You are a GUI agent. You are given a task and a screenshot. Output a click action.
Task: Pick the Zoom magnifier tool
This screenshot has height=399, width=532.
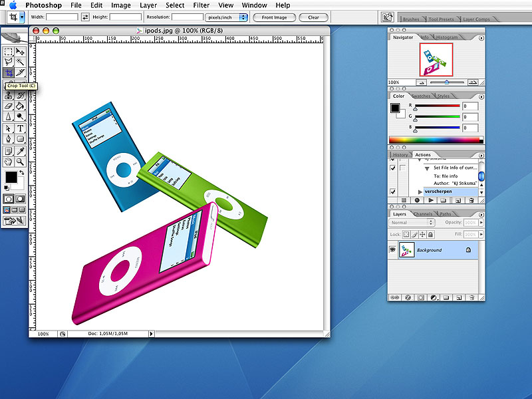pyautogui.click(x=21, y=162)
